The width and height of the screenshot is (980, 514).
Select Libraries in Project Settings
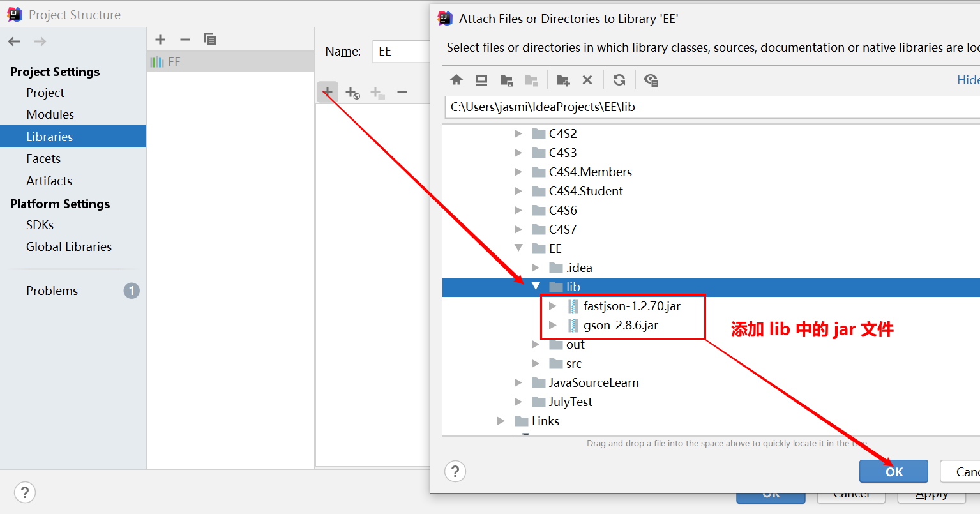tap(73, 137)
